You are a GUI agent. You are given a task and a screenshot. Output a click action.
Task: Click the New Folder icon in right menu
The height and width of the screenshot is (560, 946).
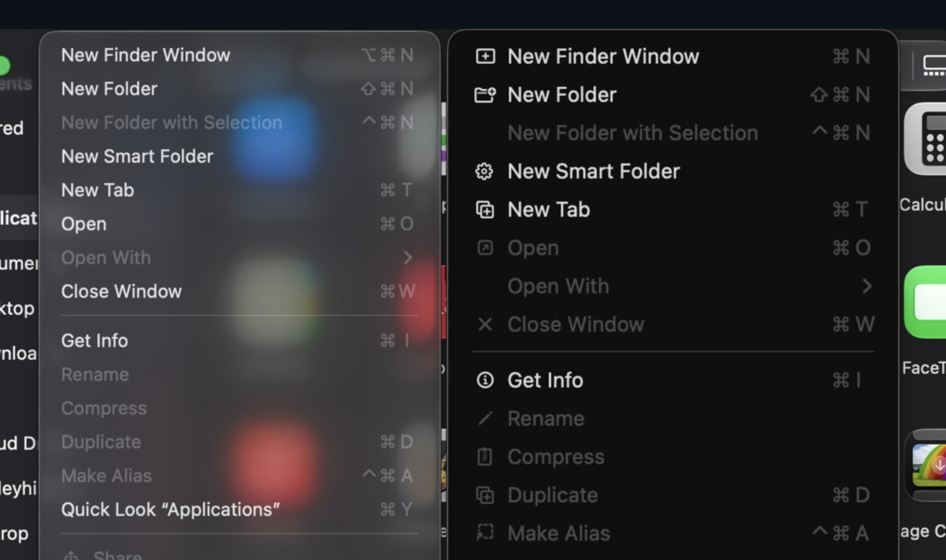(x=485, y=94)
